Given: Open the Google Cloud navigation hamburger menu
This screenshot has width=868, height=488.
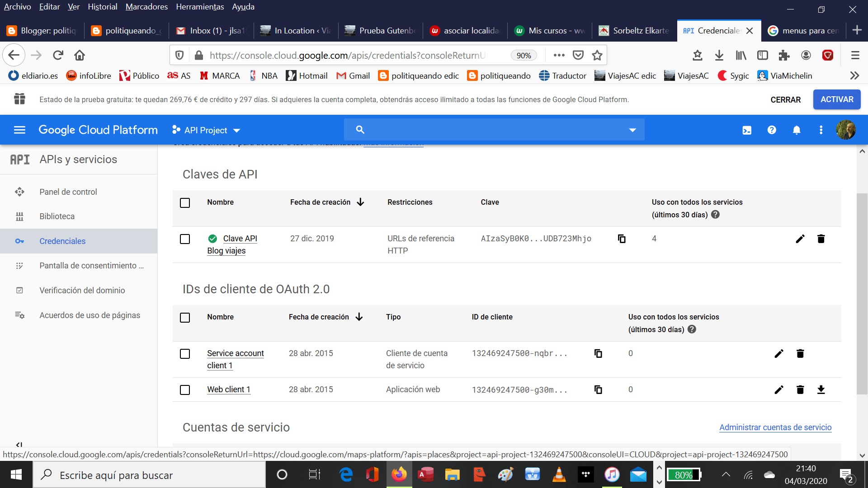Looking at the screenshot, I should point(19,130).
